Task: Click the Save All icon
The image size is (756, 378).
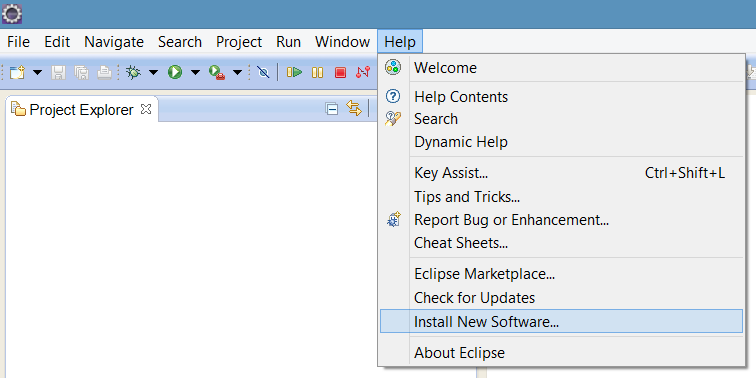Action: point(81,73)
